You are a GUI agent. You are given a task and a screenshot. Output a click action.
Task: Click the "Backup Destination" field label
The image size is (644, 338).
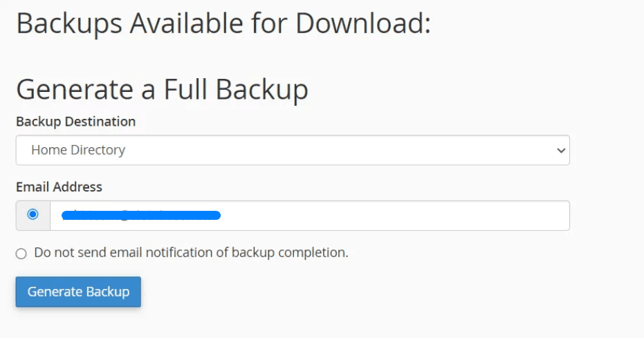click(x=76, y=122)
